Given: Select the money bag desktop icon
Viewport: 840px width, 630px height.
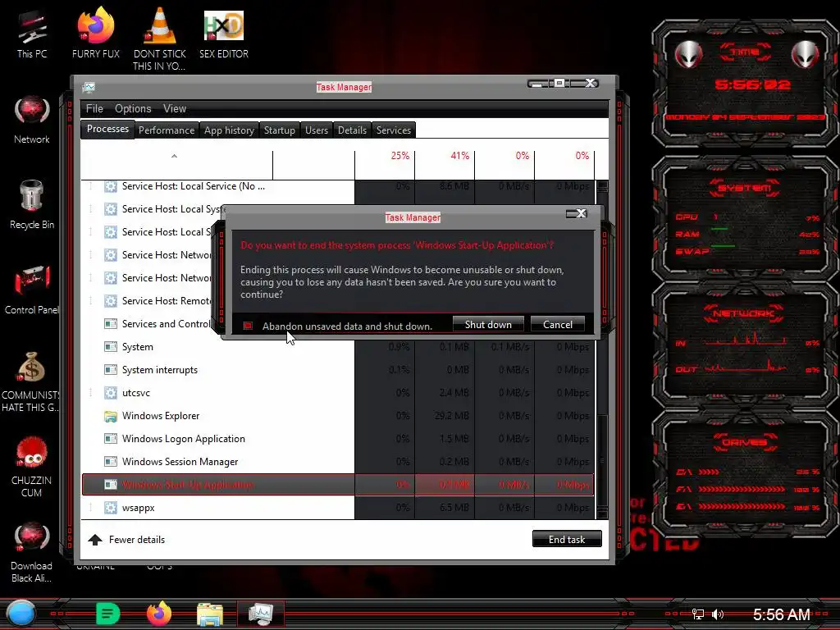Looking at the screenshot, I should tap(32, 367).
